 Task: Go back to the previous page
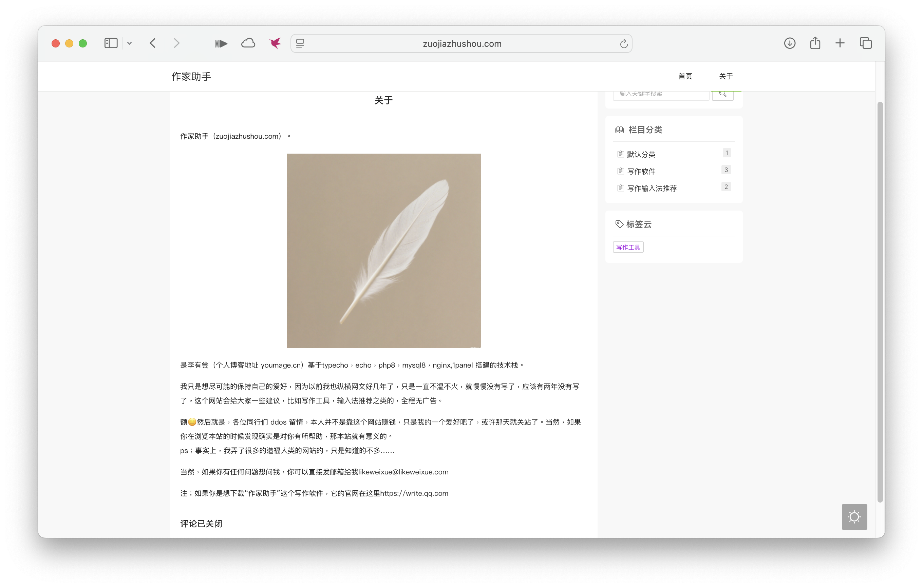153,43
